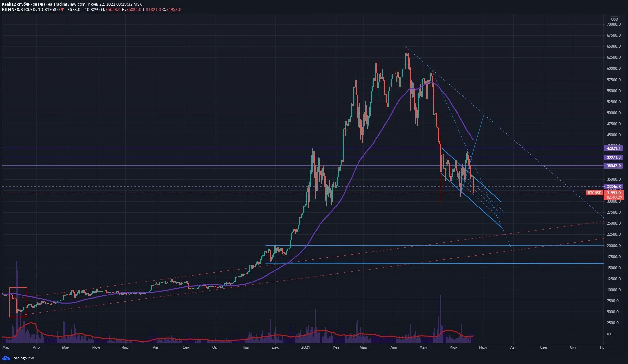Click the change value −3678.0 (−10.32%)
This screenshot has width=628, height=364.
click(82, 10)
